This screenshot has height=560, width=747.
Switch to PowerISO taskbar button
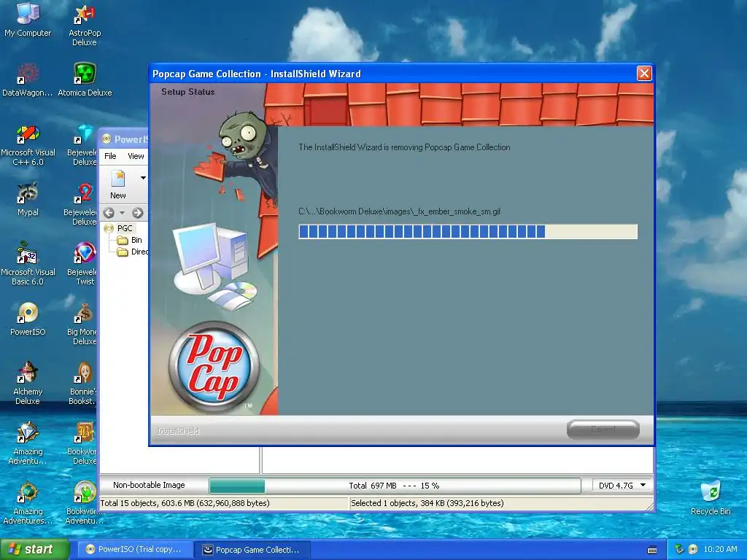point(135,550)
